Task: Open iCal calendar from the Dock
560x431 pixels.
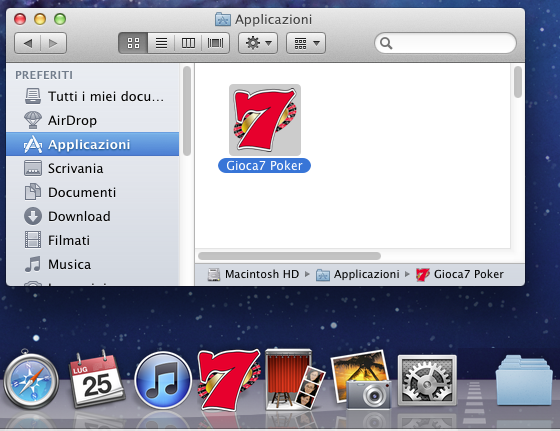Action: coord(97,379)
